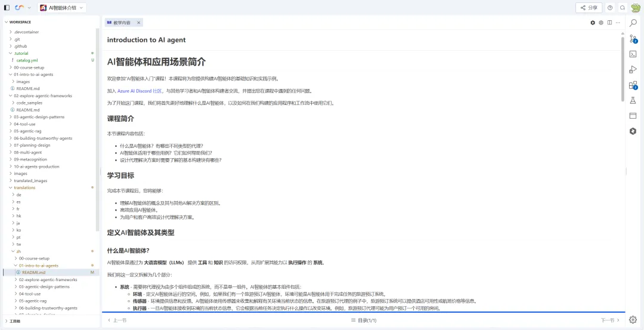644x330 pixels.
Task: Click the 学习目标 heading
Action: tap(120, 175)
